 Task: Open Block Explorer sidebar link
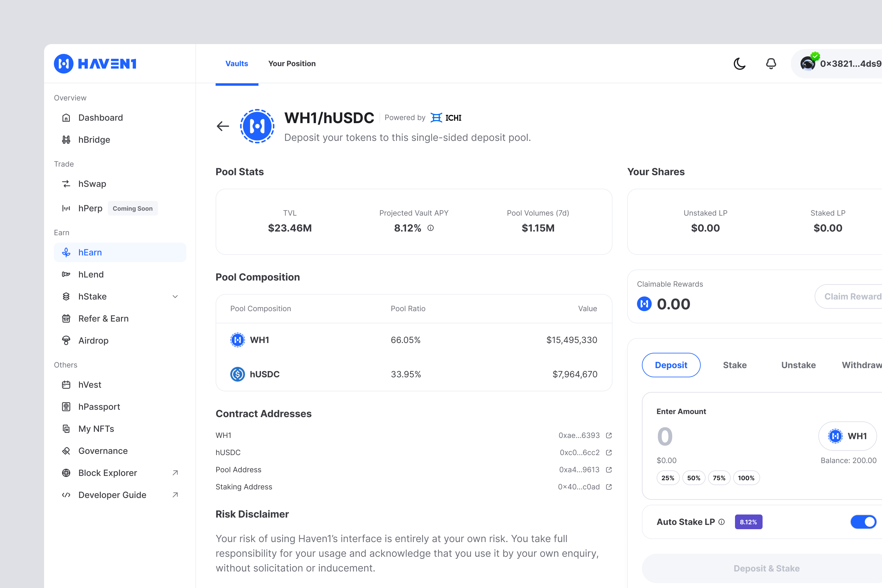(107, 473)
